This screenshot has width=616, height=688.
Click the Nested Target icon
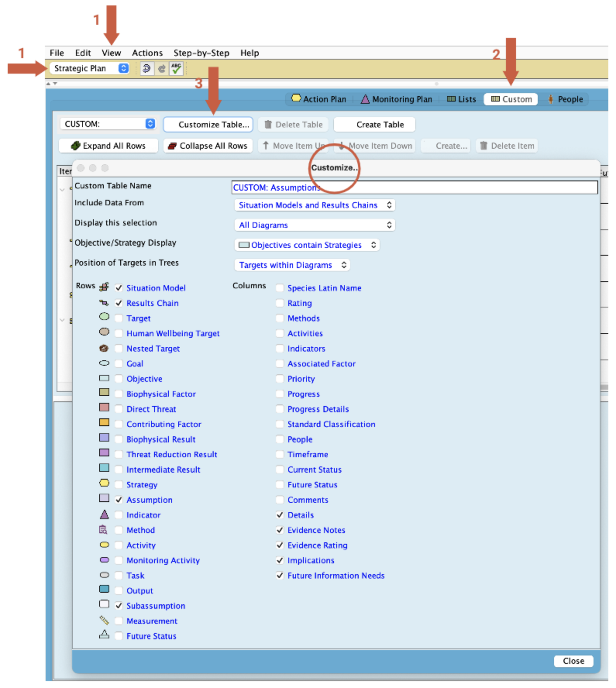coord(104,348)
